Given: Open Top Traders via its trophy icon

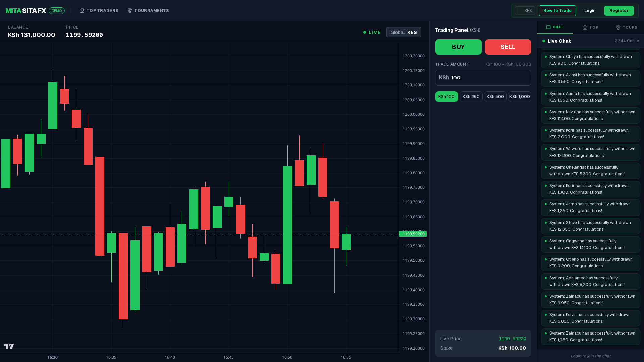Looking at the screenshot, I should pos(82,11).
